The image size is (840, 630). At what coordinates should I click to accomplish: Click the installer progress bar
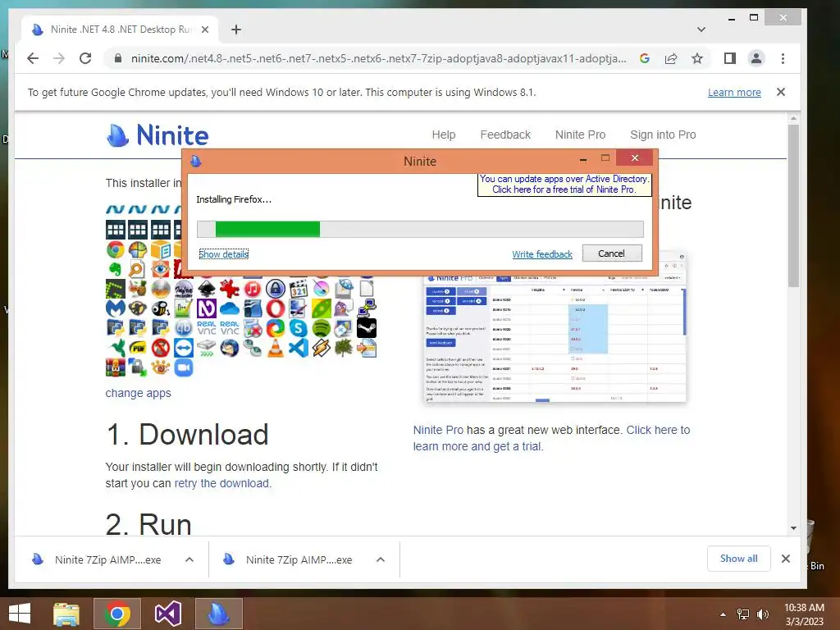coord(420,230)
